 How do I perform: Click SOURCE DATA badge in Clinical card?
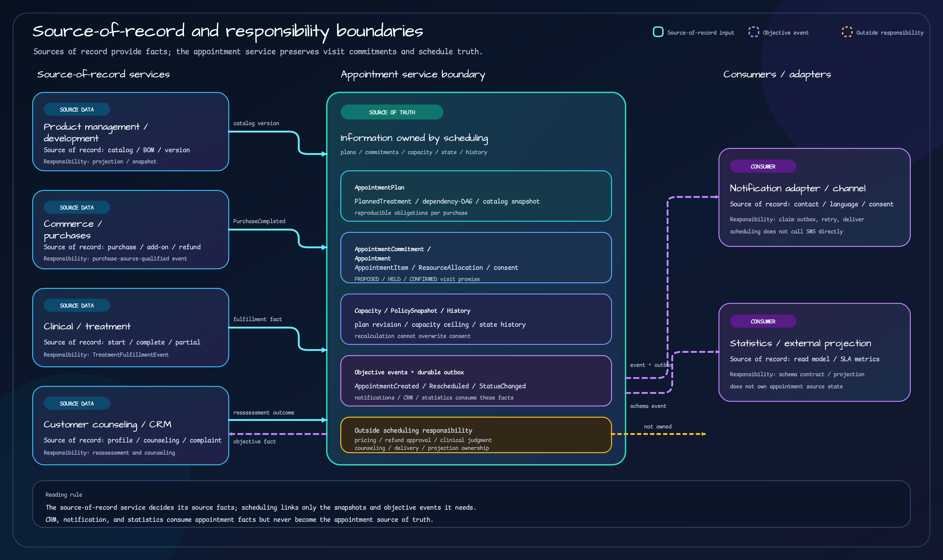(x=77, y=305)
